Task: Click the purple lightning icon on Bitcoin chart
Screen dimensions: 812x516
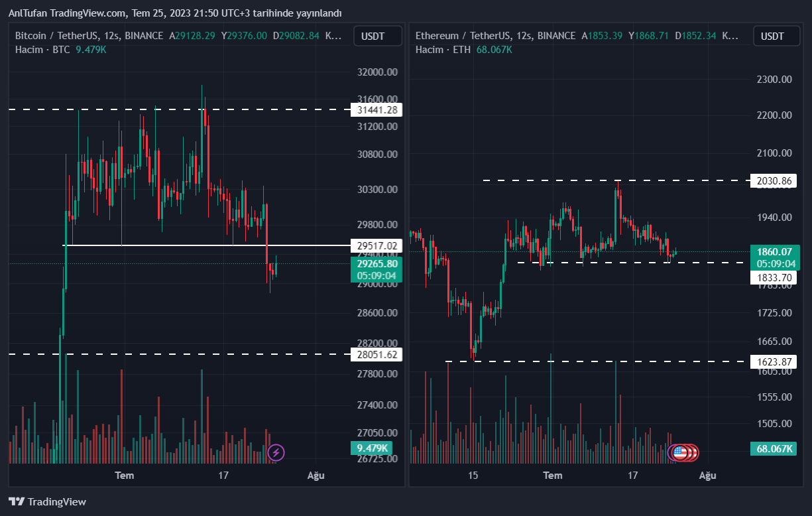Action: click(x=277, y=453)
